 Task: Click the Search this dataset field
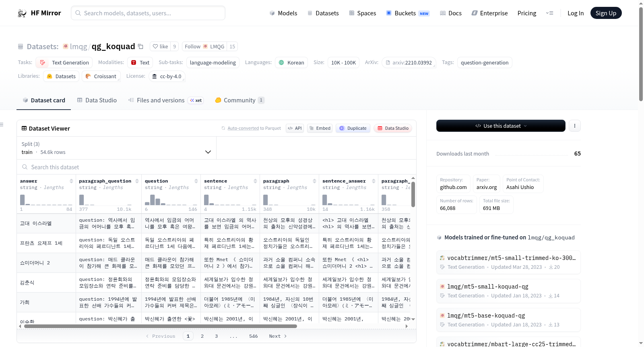[x=217, y=167]
